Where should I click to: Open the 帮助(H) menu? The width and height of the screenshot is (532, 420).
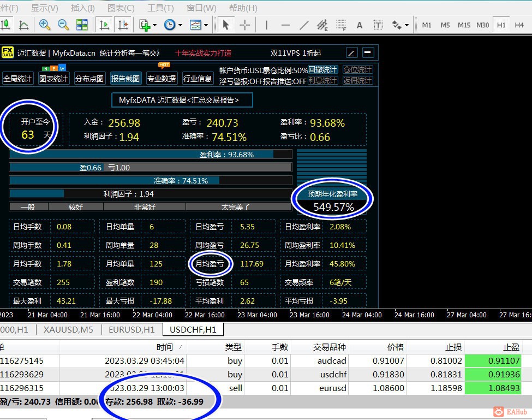pos(243,8)
